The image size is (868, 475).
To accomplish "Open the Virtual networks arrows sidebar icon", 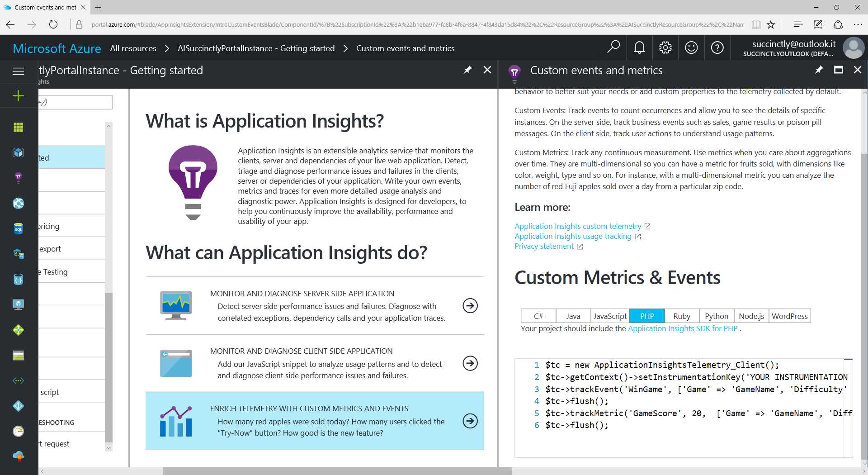I will pos(18,380).
